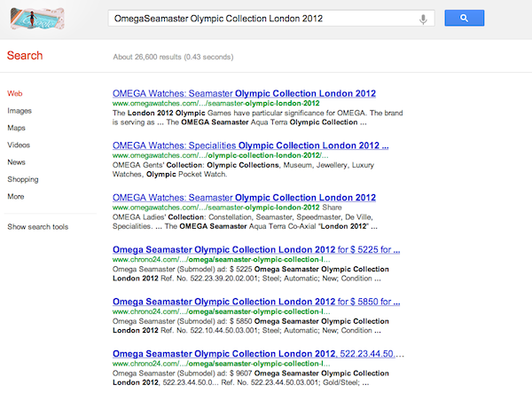The height and width of the screenshot is (393, 532).
Task: Switch to News results
Action: [x=16, y=162]
